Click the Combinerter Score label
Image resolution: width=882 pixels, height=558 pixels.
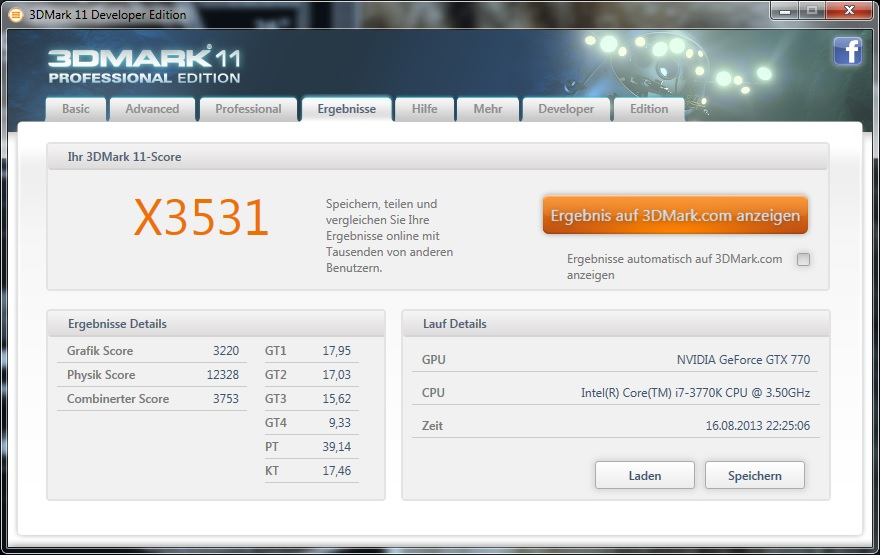(118, 399)
